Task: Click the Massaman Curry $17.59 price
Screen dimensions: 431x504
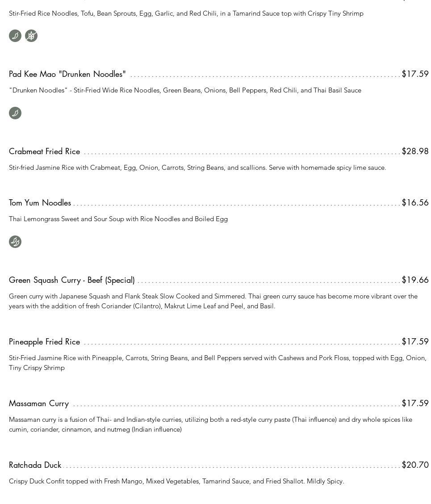Action: [x=415, y=403]
